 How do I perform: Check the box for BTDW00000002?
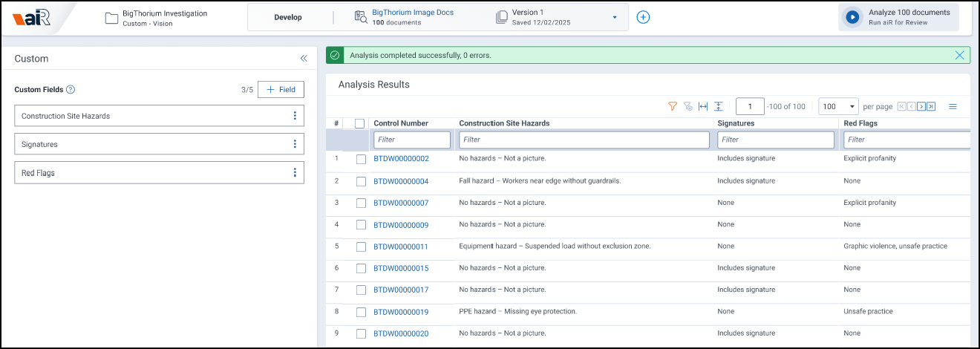point(361,159)
